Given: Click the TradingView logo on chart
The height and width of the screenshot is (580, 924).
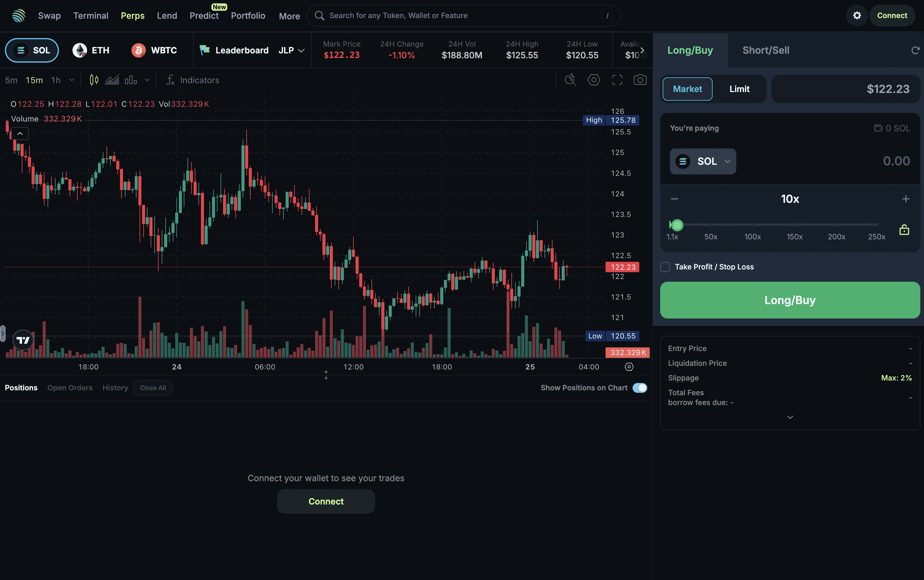Looking at the screenshot, I should [x=23, y=340].
